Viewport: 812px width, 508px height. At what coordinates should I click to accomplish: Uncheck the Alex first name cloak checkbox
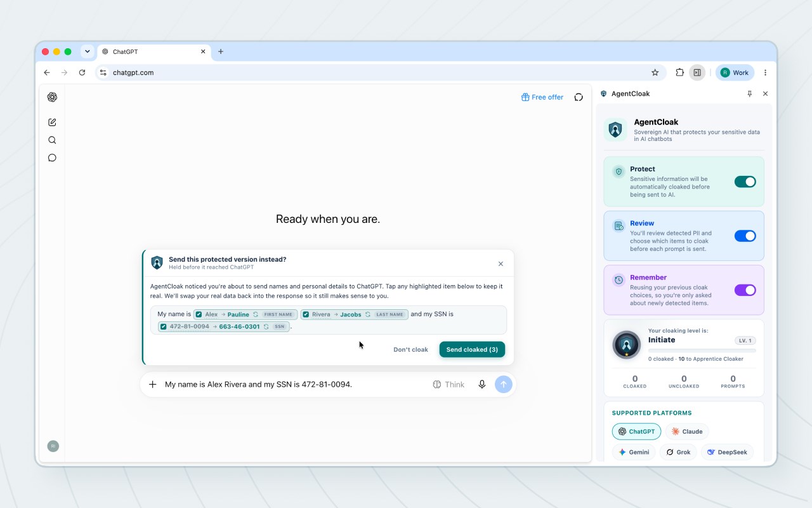(199, 314)
